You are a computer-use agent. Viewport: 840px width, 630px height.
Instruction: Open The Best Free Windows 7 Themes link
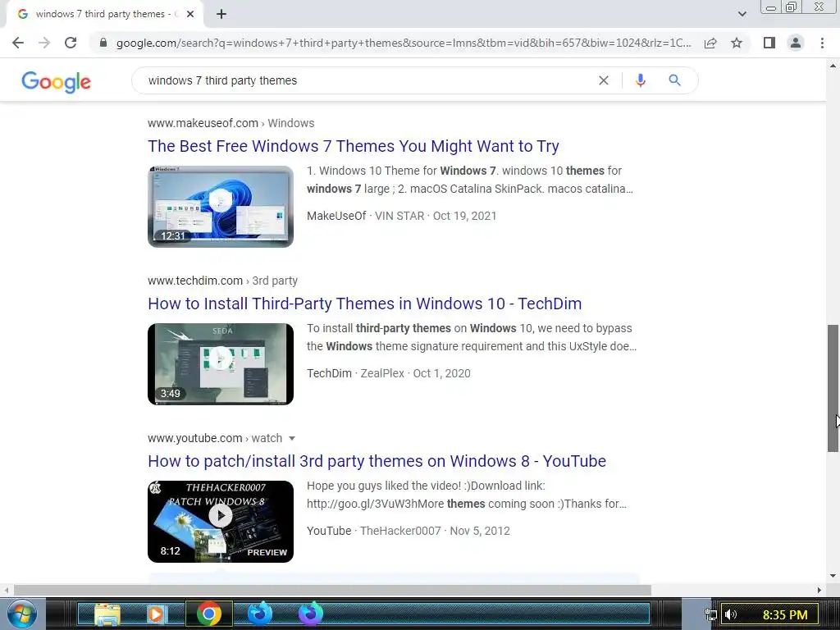354,146
